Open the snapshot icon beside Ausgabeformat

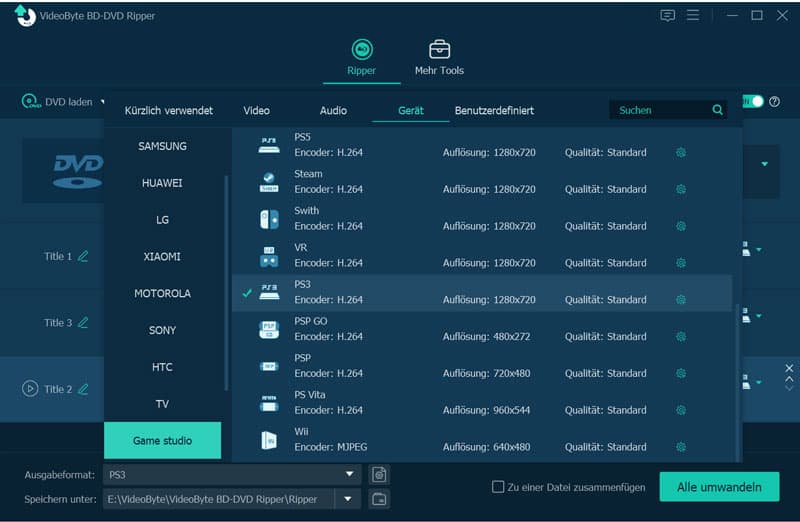[379, 475]
